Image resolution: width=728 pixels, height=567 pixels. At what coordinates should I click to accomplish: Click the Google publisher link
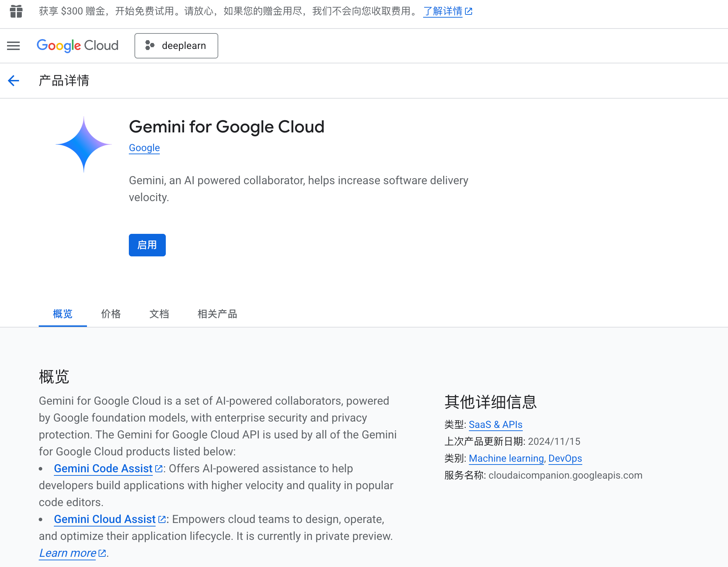coord(144,148)
